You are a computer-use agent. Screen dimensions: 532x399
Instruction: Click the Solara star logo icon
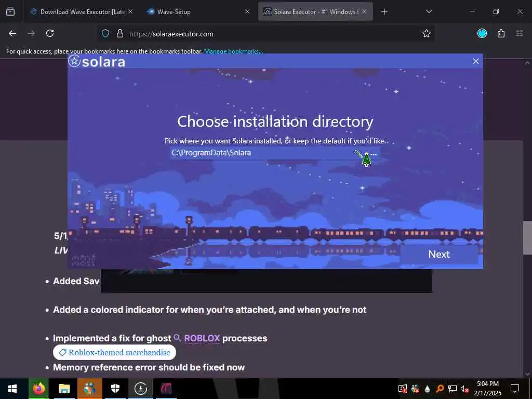pos(74,61)
